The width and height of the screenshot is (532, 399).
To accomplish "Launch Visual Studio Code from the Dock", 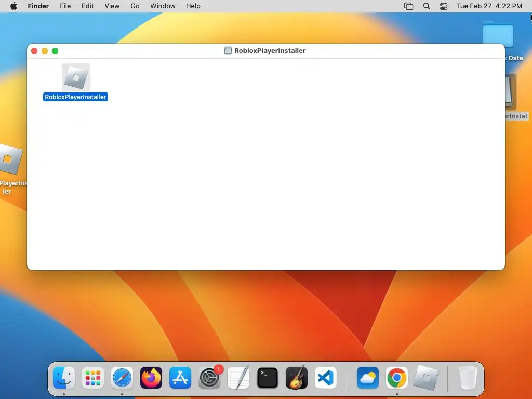I will (326, 378).
